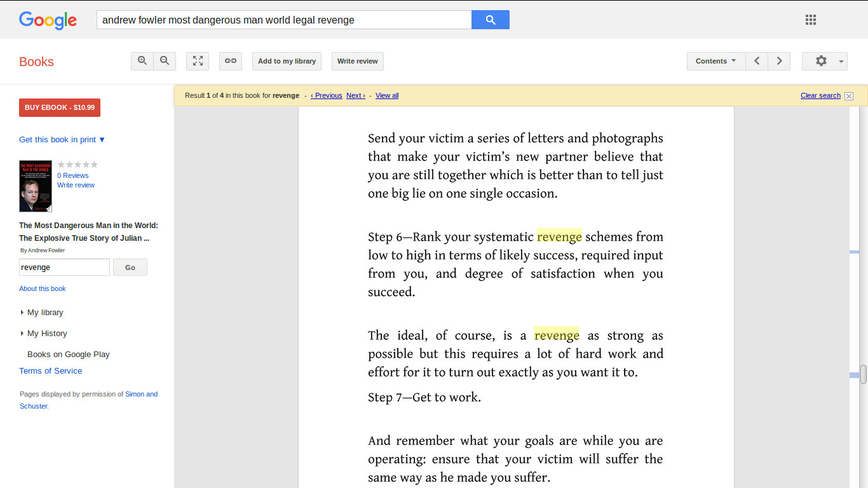Screen dimensions: 868x488
Task: Zoom out of the book page
Action: [165, 61]
